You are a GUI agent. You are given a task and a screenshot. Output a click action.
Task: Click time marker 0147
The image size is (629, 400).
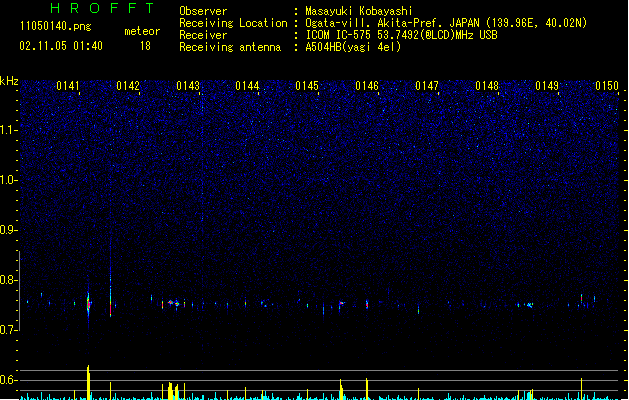(427, 86)
